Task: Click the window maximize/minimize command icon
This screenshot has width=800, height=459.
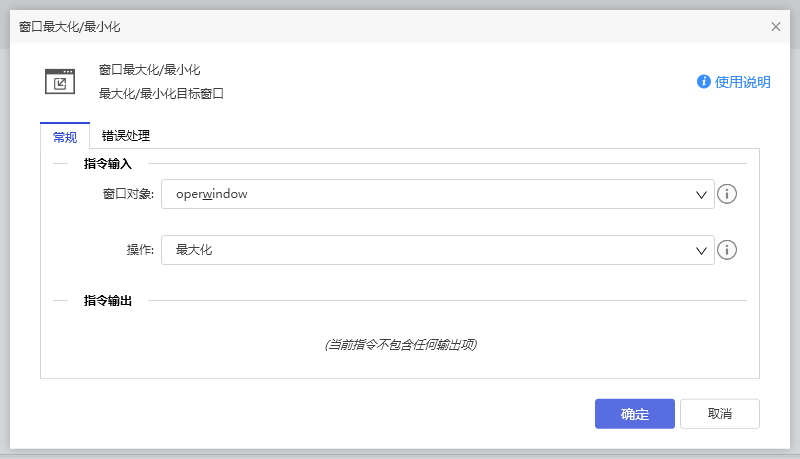Action: click(60, 81)
